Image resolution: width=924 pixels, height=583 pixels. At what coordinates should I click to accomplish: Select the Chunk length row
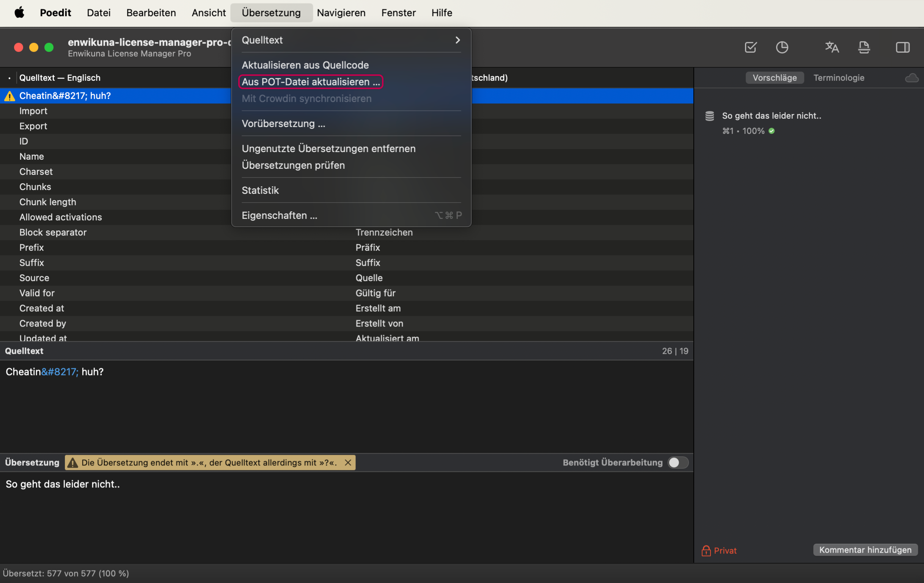(x=347, y=202)
